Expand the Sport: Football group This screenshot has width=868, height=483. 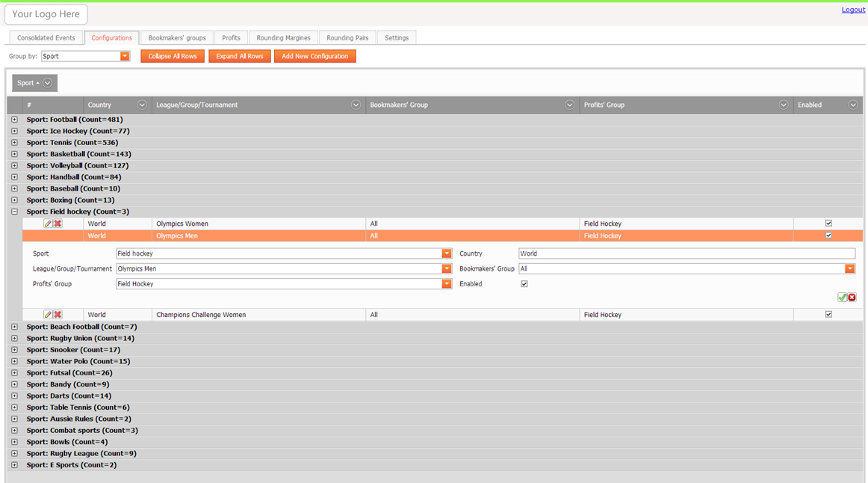[x=14, y=120]
